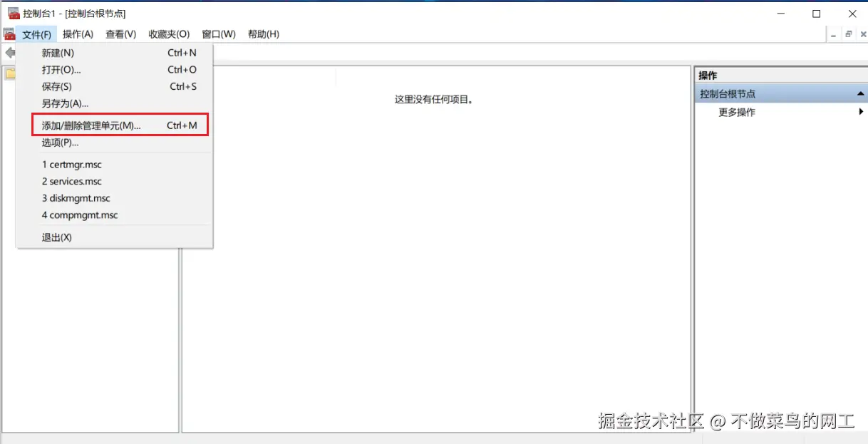
Task: Select 新建(N) to create a new console
Action: pyautogui.click(x=59, y=52)
